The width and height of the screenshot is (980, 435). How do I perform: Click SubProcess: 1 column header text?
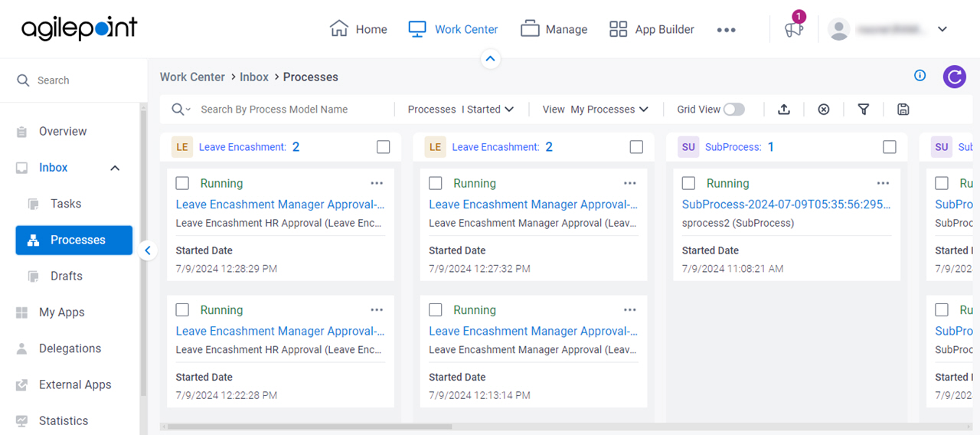pos(740,147)
